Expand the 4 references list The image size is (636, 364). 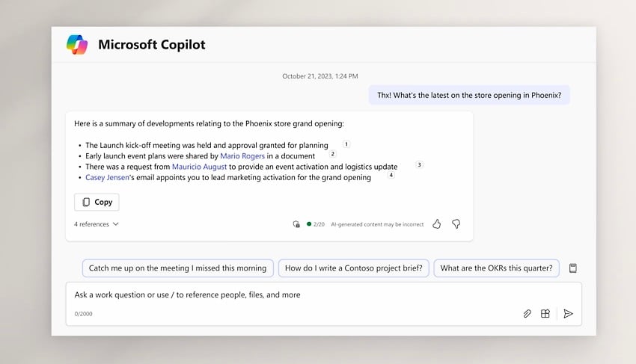coord(96,224)
